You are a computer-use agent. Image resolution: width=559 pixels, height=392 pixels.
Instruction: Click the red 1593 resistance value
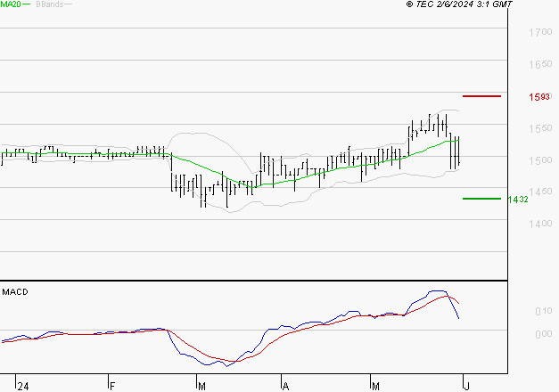point(539,97)
